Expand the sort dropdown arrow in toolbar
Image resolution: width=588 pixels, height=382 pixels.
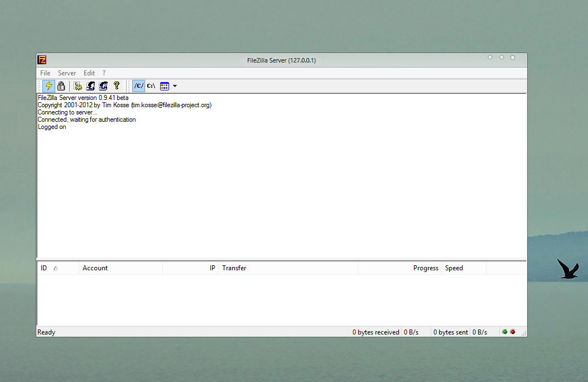175,86
